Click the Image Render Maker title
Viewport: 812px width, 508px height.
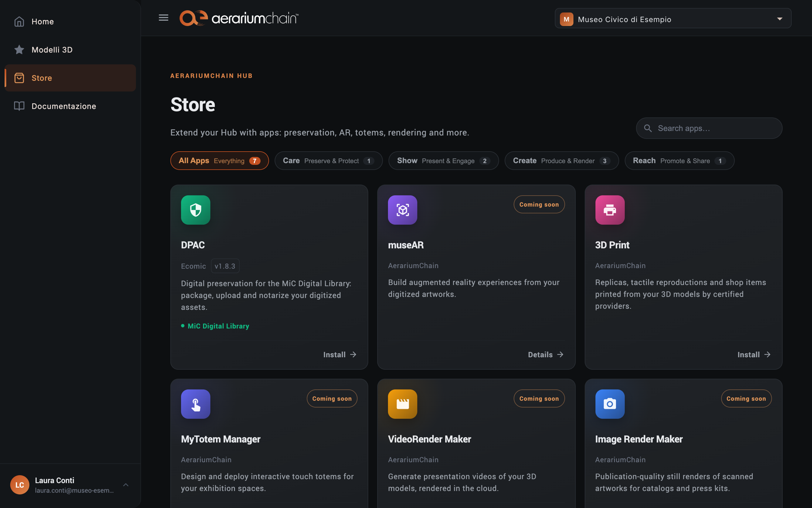click(x=639, y=439)
